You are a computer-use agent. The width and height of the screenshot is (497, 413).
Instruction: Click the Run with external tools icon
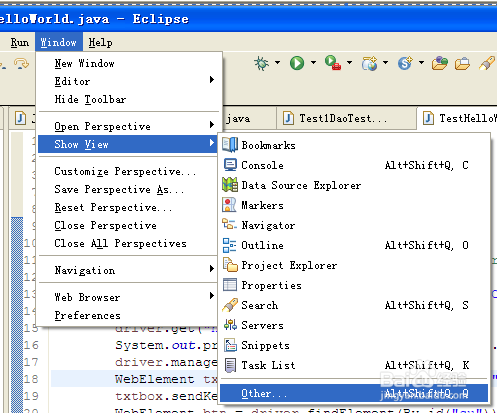[x=333, y=63]
